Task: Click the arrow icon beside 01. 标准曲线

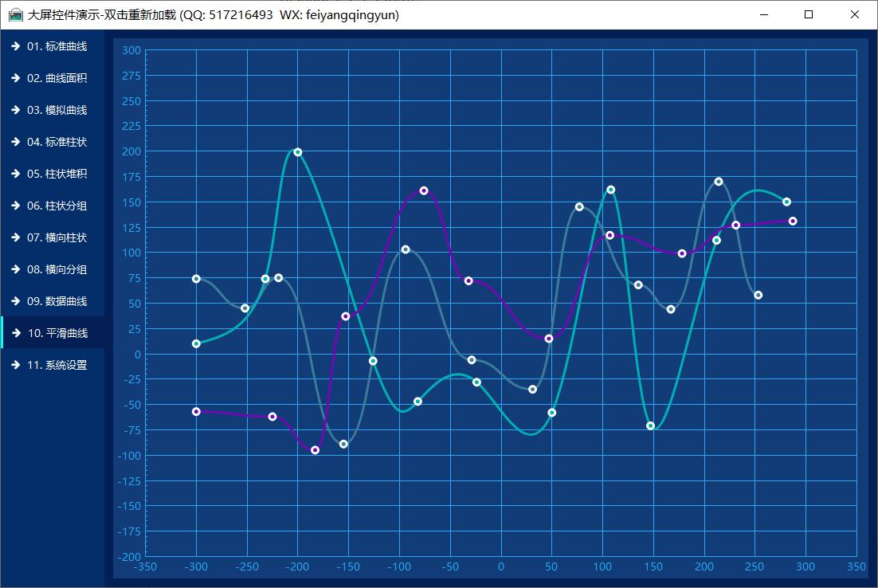Action: tap(15, 46)
